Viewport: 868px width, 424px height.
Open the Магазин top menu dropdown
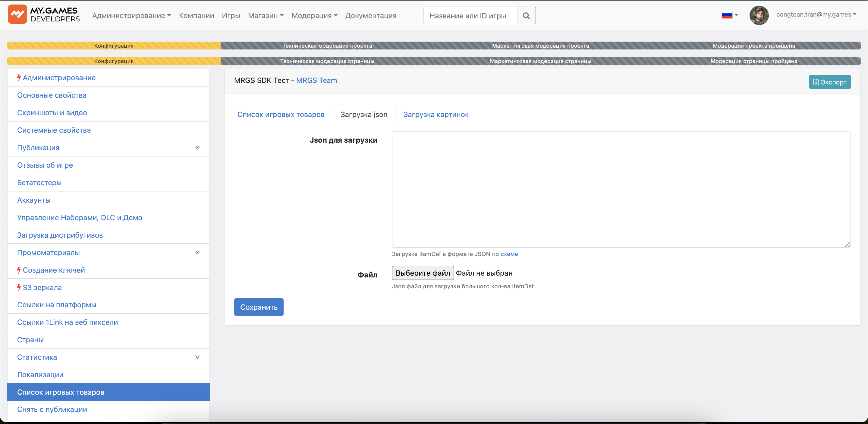[266, 15]
